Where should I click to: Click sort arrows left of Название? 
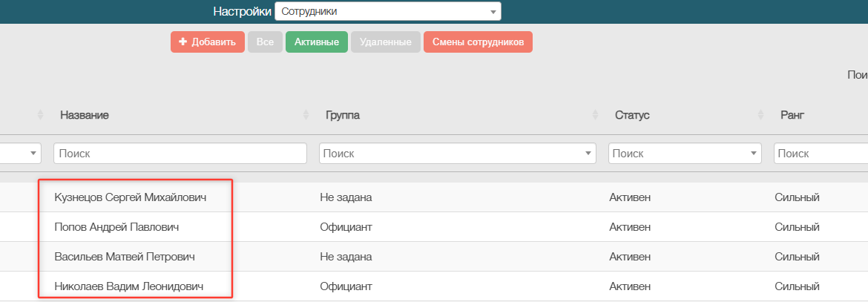40,115
